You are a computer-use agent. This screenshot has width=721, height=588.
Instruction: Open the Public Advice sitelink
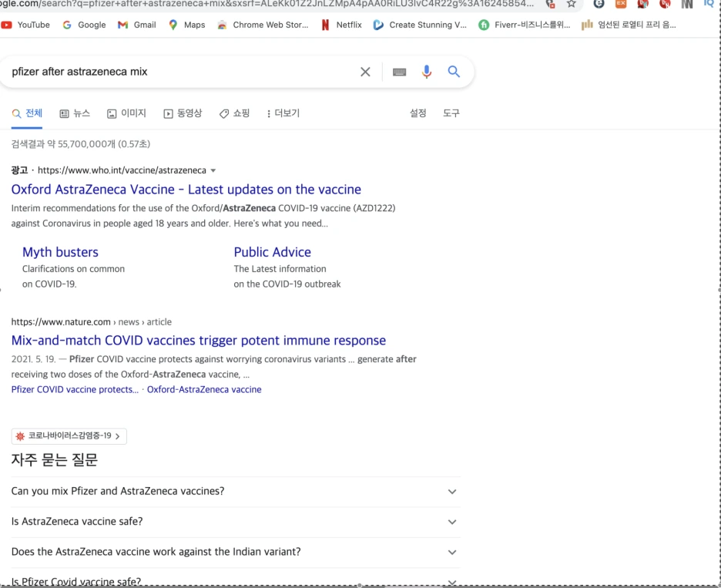272,252
